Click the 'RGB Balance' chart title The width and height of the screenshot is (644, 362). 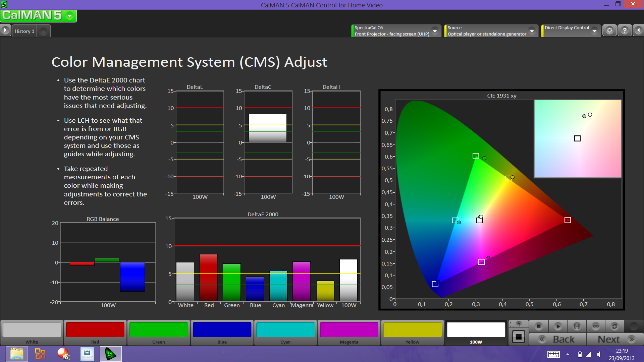[x=103, y=219]
